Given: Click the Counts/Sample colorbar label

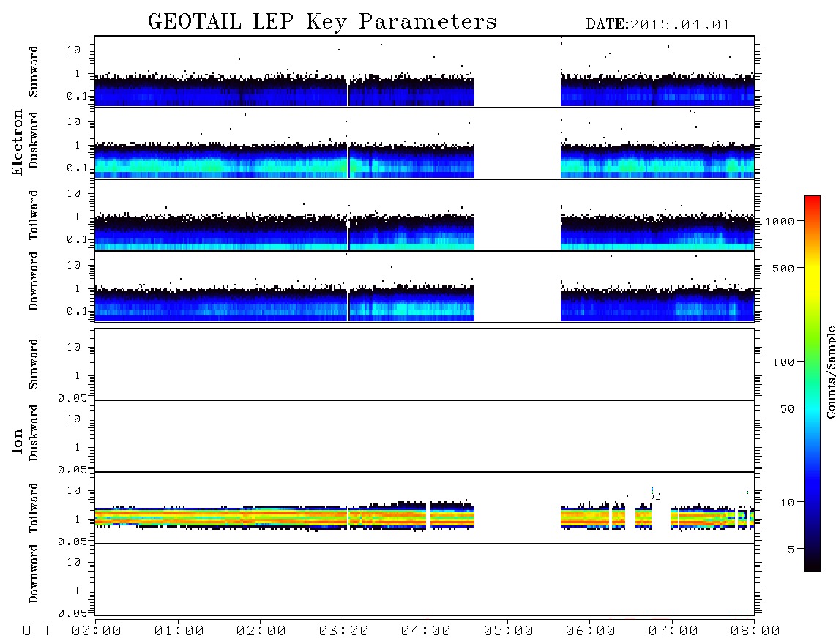Looking at the screenshot, I should (x=830, y=372).
